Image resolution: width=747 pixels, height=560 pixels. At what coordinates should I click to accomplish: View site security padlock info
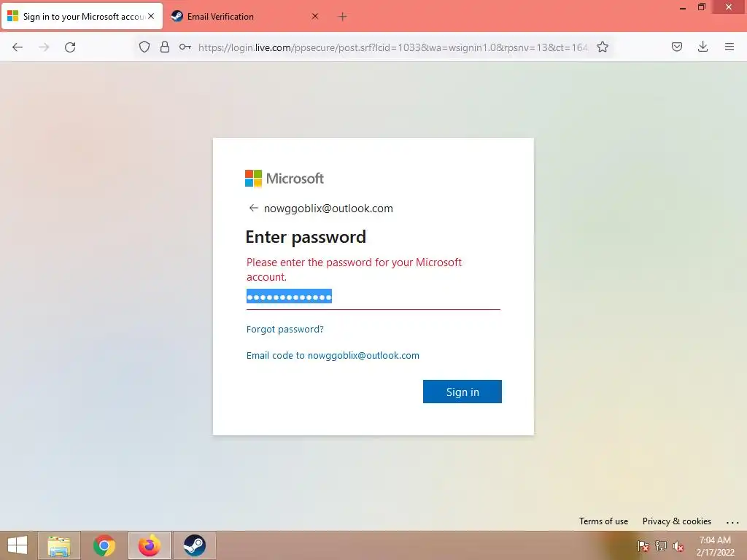click(x=165, y=47)
